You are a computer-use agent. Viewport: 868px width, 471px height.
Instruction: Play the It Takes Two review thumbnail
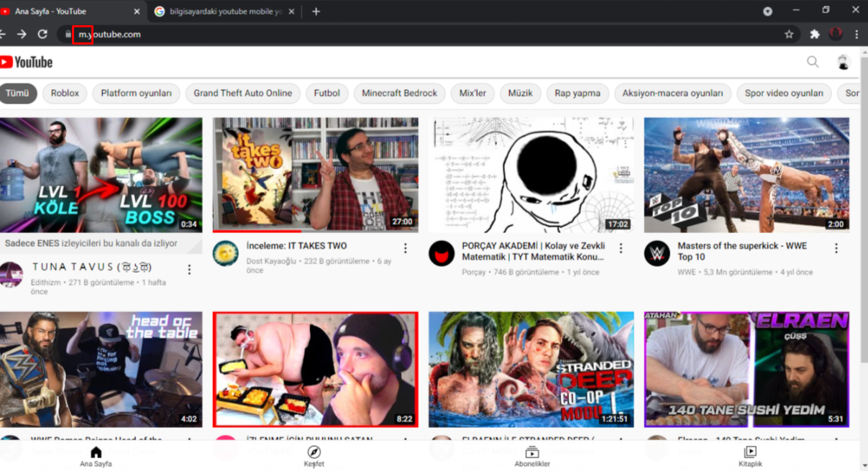[x=315, y=175]
